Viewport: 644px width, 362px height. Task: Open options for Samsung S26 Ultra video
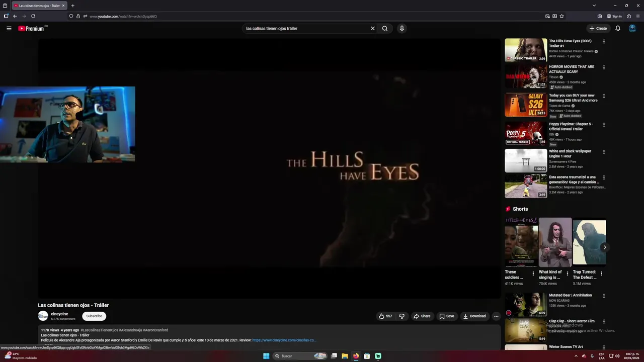click(x=604, y=96)
